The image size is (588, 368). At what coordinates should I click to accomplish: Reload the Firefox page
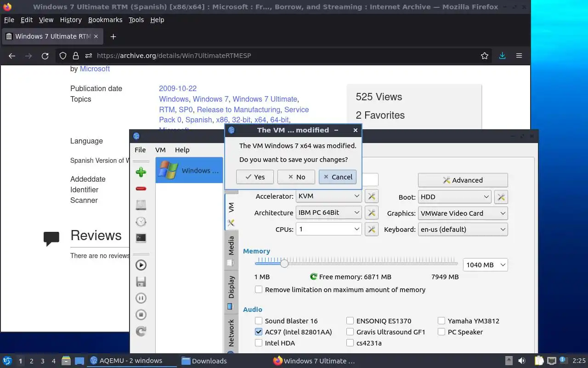[x=45, y=56]
